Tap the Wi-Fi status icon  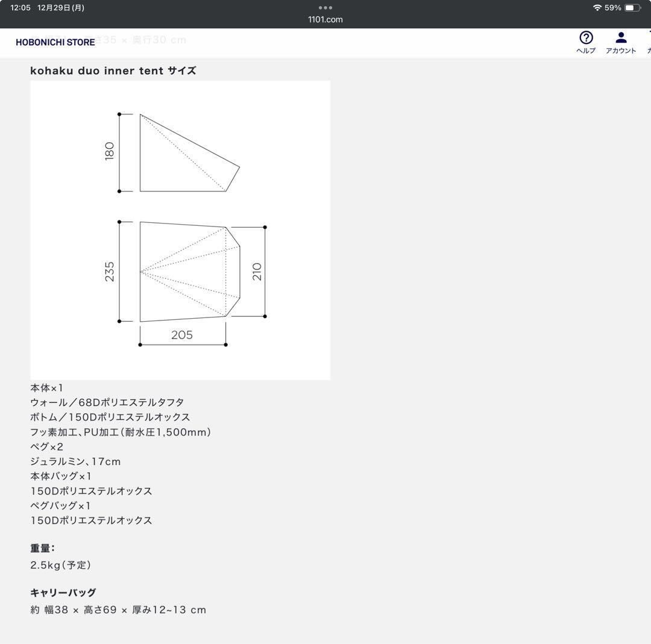pos(597,8)
